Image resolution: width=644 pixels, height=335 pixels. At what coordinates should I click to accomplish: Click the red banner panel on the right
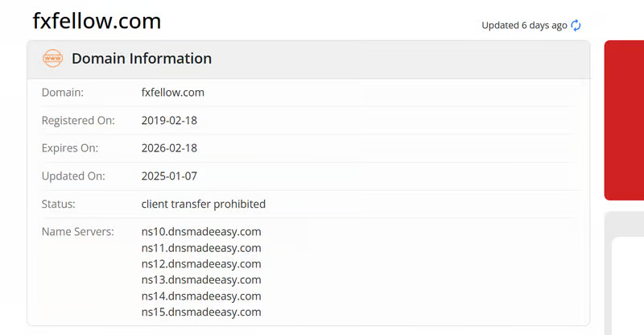click(x=625, y=119)
